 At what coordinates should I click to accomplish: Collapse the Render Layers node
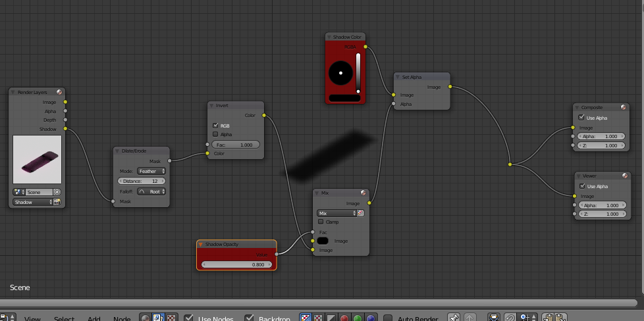tap(14, 92)
